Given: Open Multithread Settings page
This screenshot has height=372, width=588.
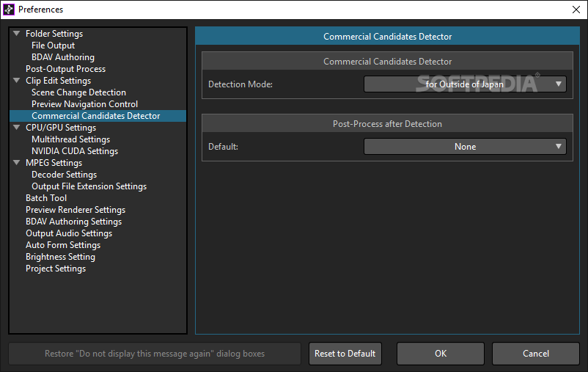Looking at the screenshot, I should click(x=71, y=139).
